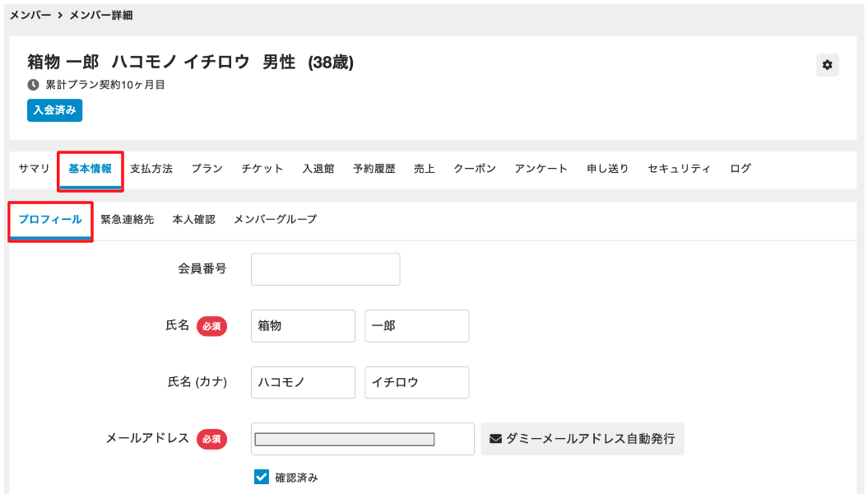The height and width of the screenshot is (499, 868).
Task: Open the チケット tab
Action: (262, 169)
